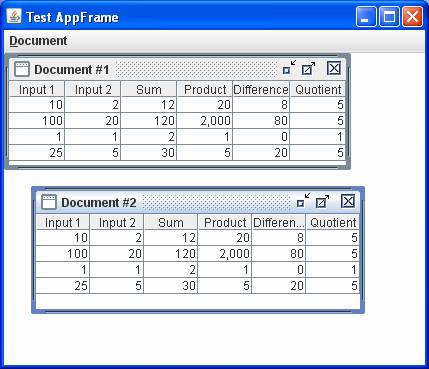429x369 pixels.
Task: Click Quotient column header in Document #2
Action: point(333,222)
